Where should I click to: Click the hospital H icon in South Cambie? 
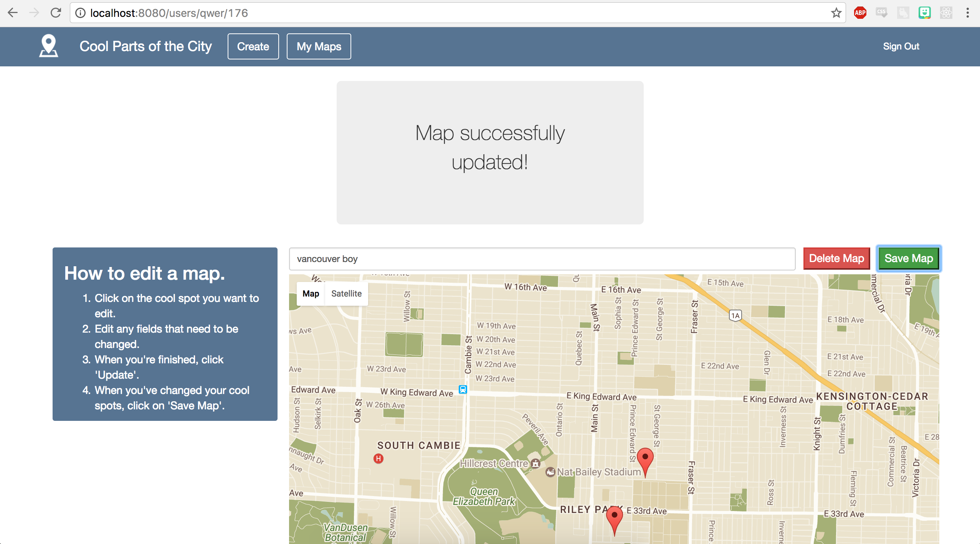point(378,458)
